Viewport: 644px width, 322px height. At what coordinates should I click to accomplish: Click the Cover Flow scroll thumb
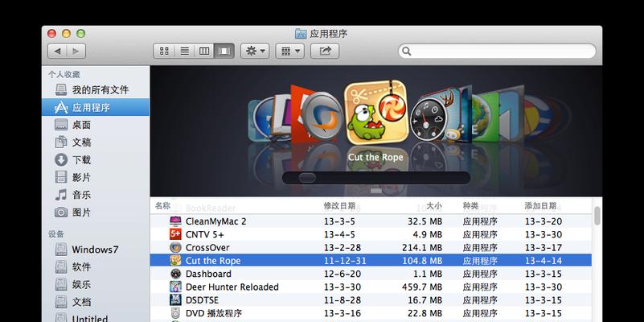(307, 178)
